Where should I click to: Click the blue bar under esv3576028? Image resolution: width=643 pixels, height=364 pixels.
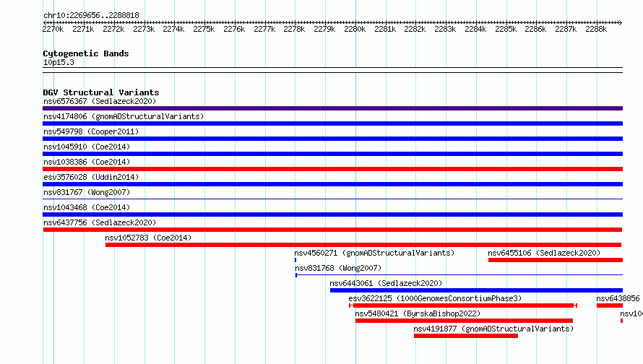[x=332, y=184]
